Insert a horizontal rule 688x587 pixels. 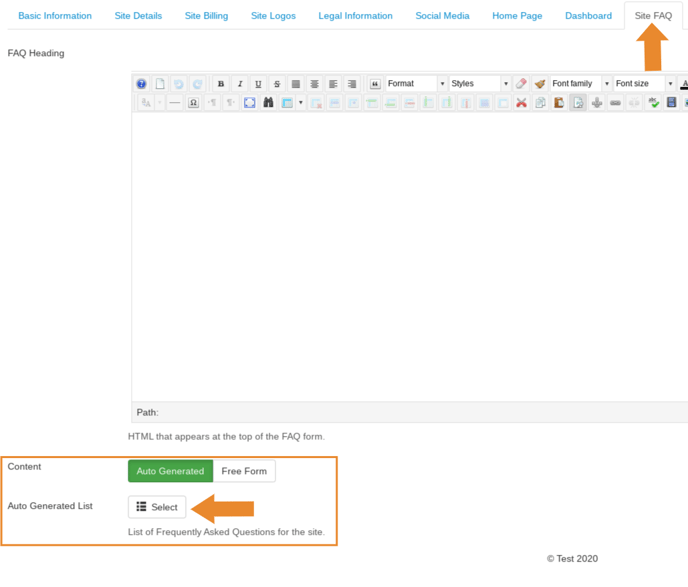pos(175,103)
